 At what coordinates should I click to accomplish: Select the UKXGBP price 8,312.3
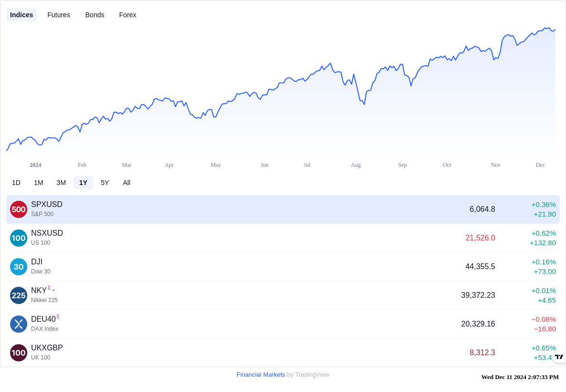(482, 353)
